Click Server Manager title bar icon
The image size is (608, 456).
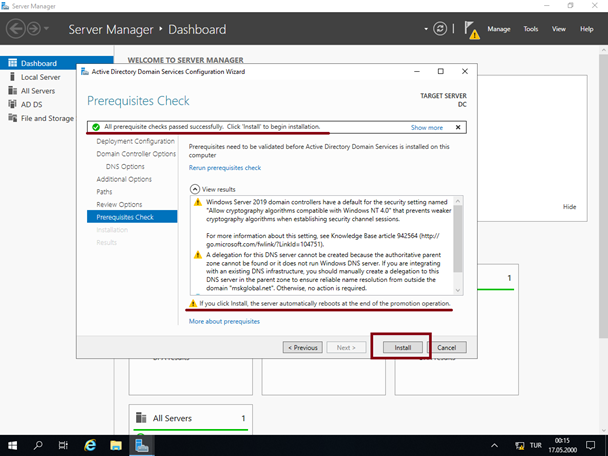[x=5, y=5]
